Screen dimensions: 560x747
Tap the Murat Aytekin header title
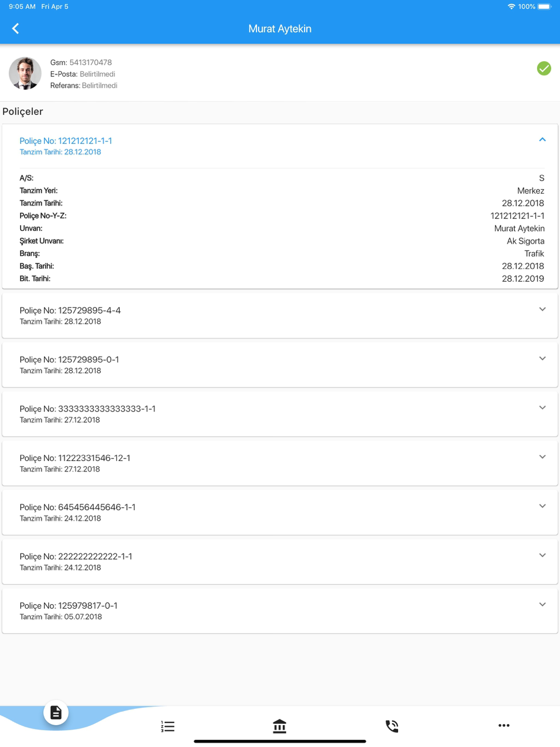click(280, 29)
